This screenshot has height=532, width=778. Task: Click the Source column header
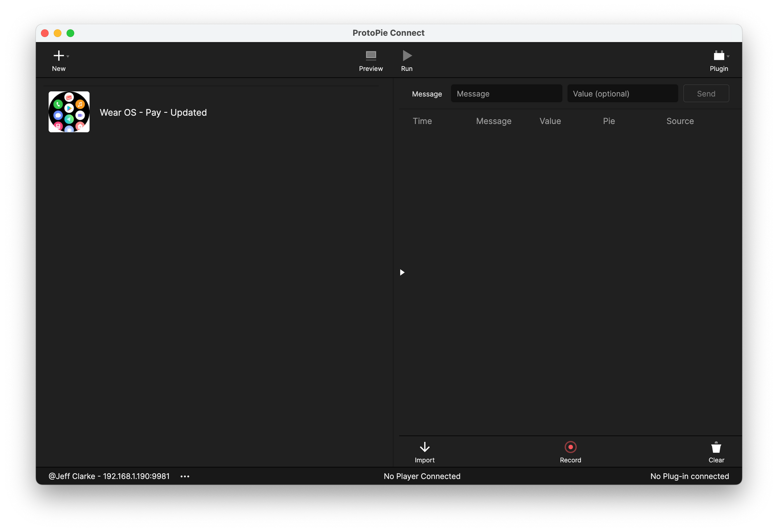680,121
